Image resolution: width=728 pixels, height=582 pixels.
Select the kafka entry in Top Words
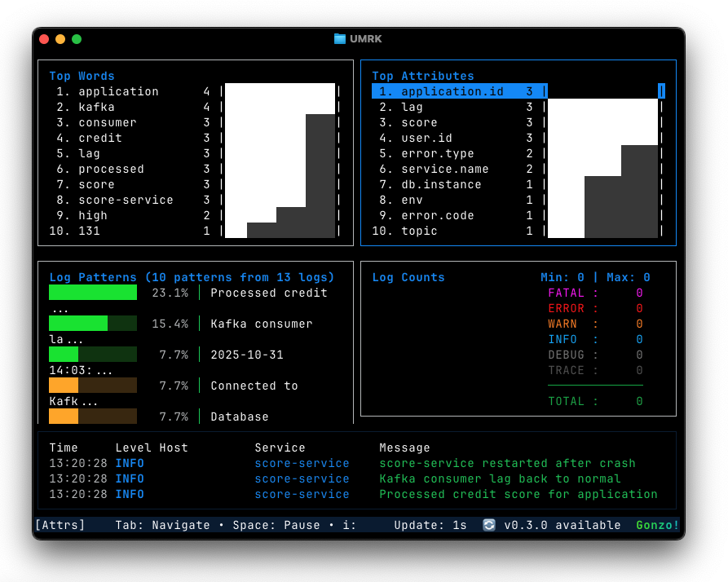96,107
